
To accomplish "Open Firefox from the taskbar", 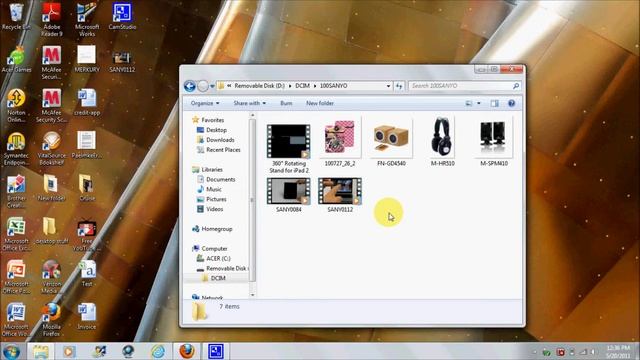I will [187, 351].
